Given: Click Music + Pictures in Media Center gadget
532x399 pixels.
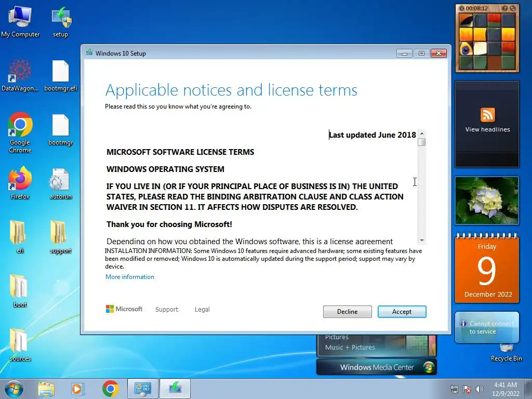Looking at the screenshot, I should click(x=350, y=348).
